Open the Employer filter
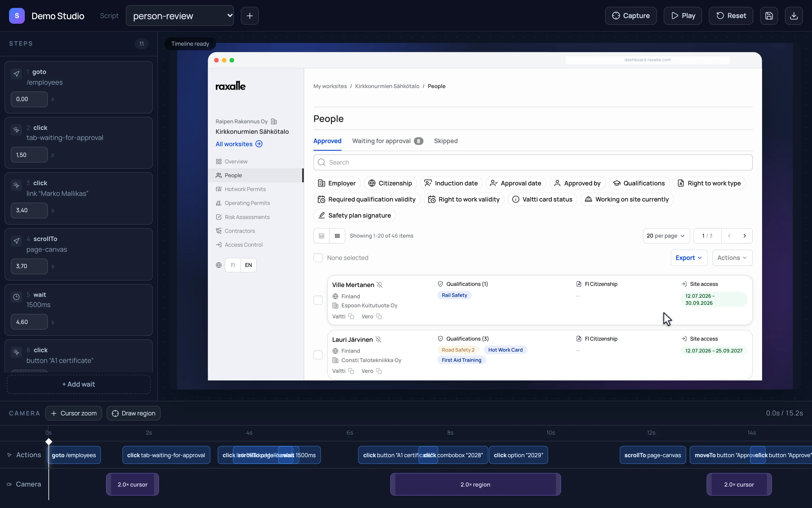The height and width of the screenshot is (508, 812). click(x=337, y=183)
